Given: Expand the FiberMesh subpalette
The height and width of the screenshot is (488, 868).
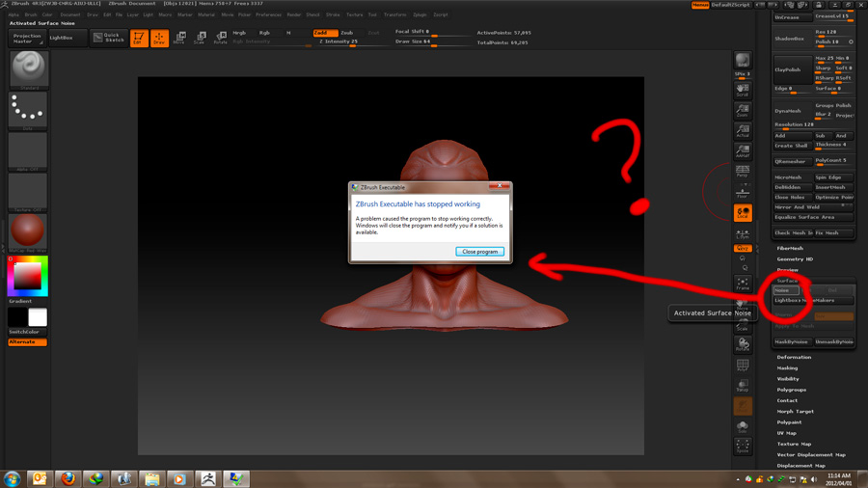Looking at the screenshot, I should (790, 249).
